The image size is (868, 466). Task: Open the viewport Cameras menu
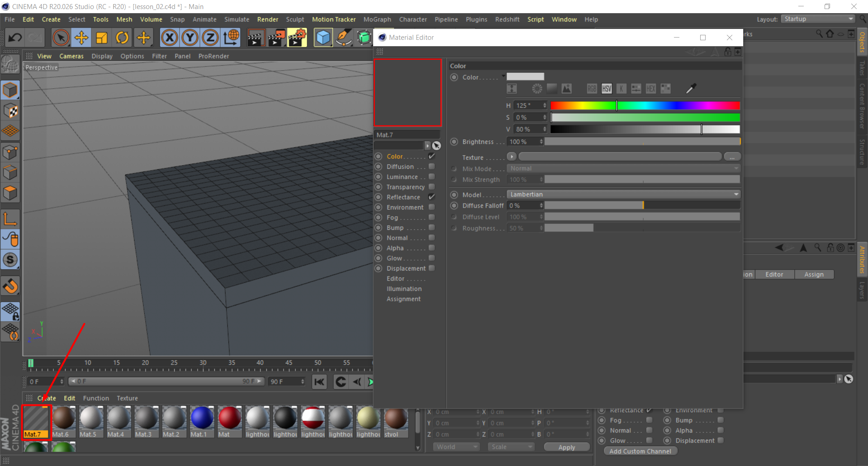(x=71, y=56)
